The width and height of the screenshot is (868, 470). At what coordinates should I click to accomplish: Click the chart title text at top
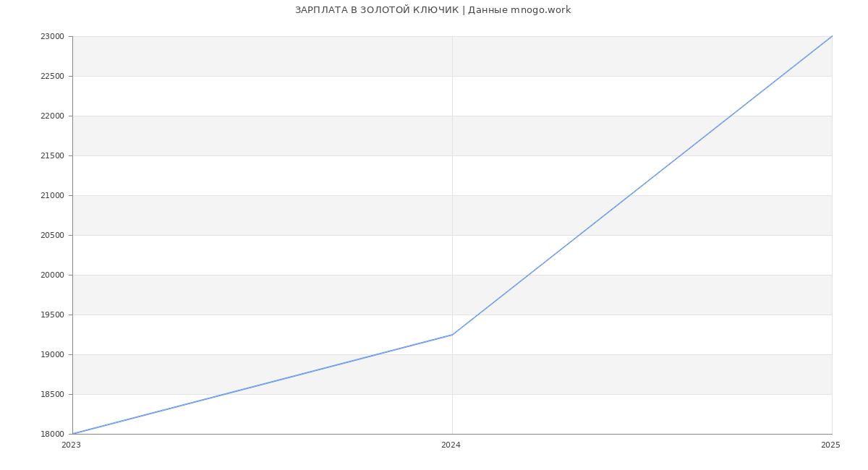(433, 10)
